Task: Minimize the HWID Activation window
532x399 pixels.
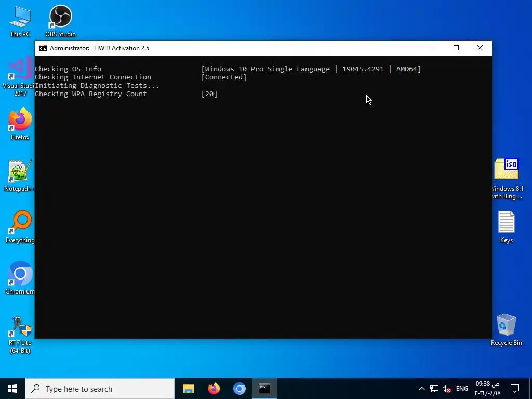Action: (433, 48)
